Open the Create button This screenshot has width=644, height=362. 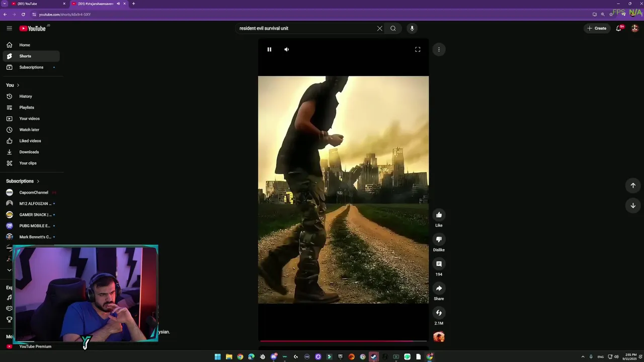(x=597, y=28)
